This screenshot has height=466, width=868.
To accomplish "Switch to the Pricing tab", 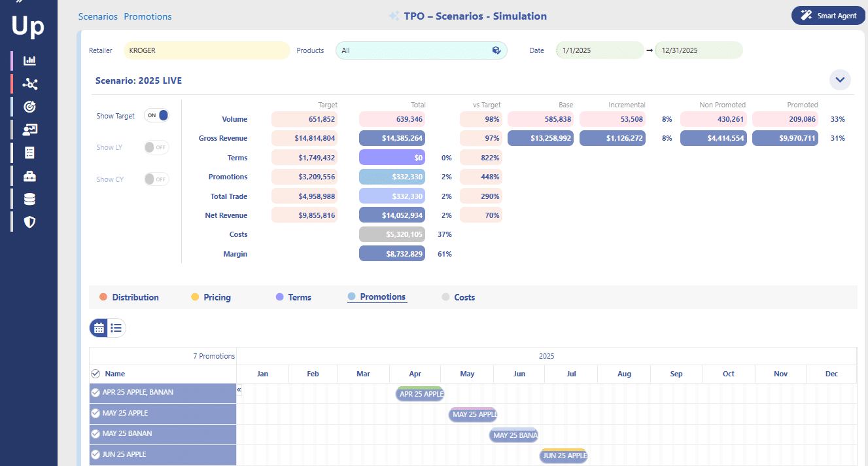I will tap(217, 297).
